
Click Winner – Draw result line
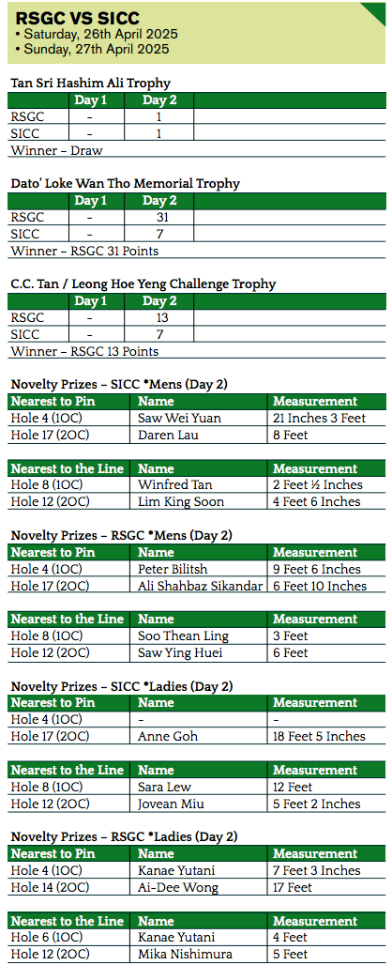tap(57, 150)
